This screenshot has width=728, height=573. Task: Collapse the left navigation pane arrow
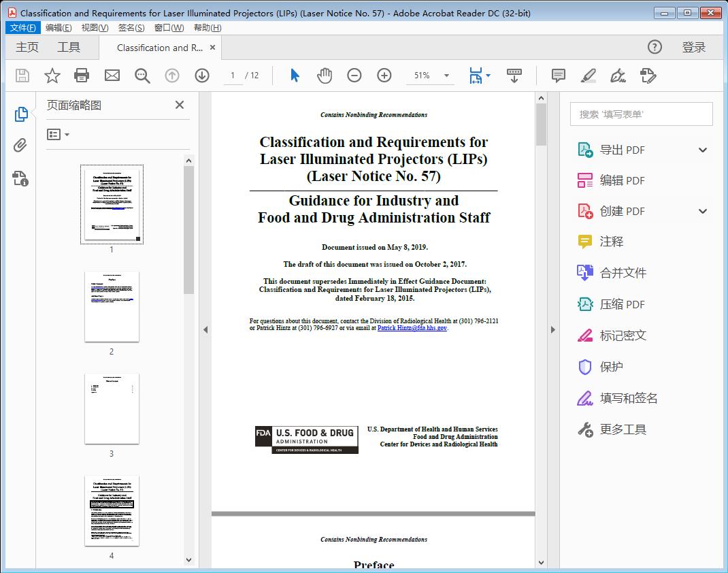tap(205, 330)
